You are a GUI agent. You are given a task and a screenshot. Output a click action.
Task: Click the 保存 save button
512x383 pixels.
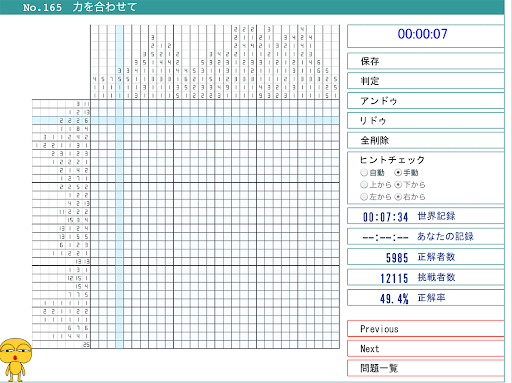[x=426, y=61]
